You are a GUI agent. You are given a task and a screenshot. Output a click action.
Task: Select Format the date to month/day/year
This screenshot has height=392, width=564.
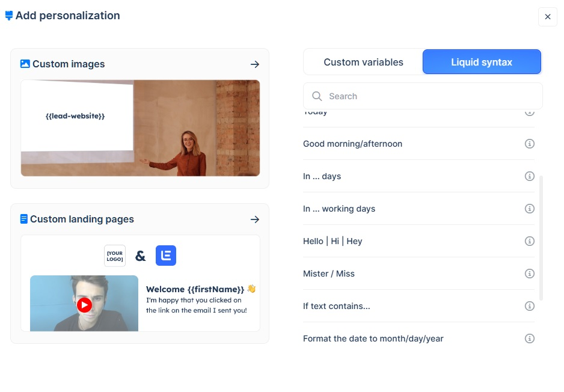[373, 338]
